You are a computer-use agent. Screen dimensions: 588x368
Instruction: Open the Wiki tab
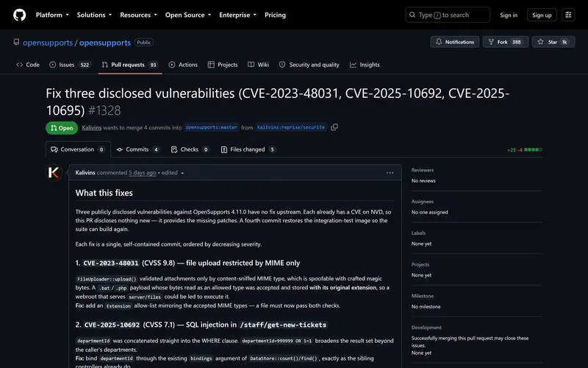click(x=259, y=65)
